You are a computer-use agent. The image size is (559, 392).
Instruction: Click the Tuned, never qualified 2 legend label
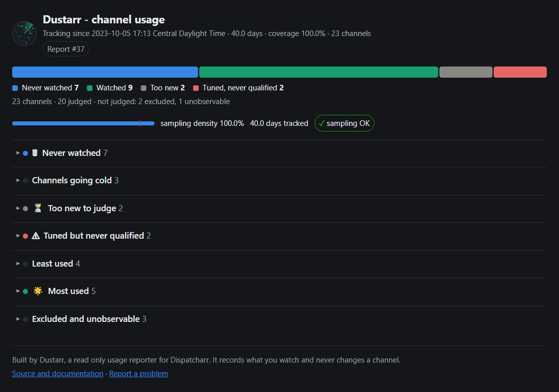pyautogui.click(x=243, y=88)
